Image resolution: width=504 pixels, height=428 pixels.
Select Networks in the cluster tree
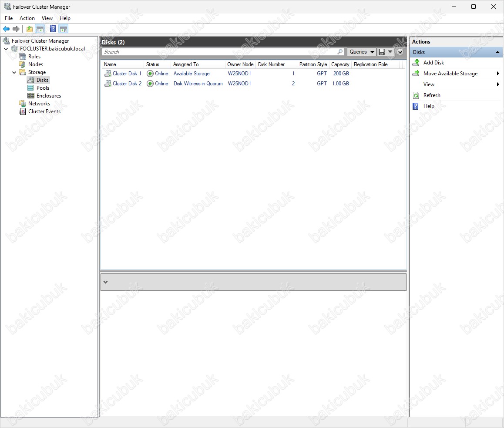[x=39, y=104]
